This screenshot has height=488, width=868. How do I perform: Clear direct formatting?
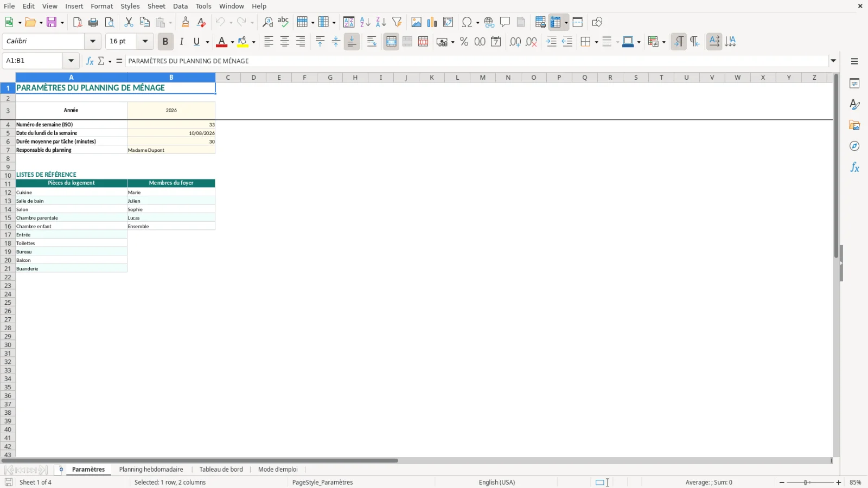(x=201, y=22)
